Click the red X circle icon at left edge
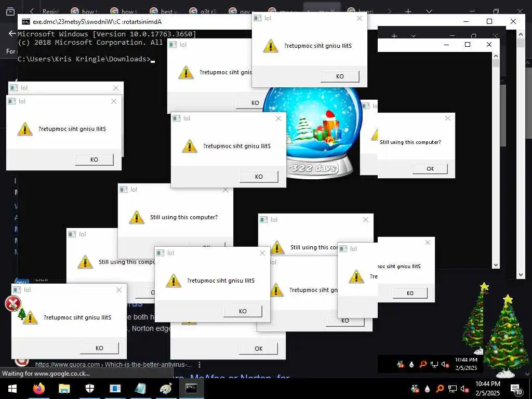The height and width of the screenshot is (399, 532). coord(13,303)
